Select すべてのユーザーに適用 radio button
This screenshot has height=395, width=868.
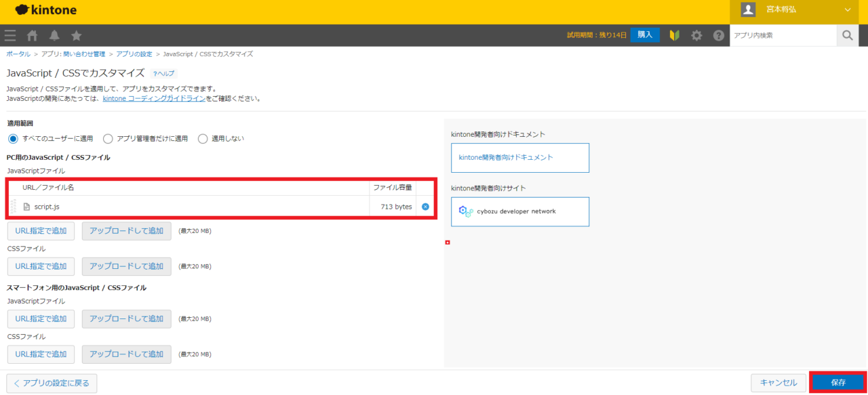pyautogui.click(x=12, y=138)
